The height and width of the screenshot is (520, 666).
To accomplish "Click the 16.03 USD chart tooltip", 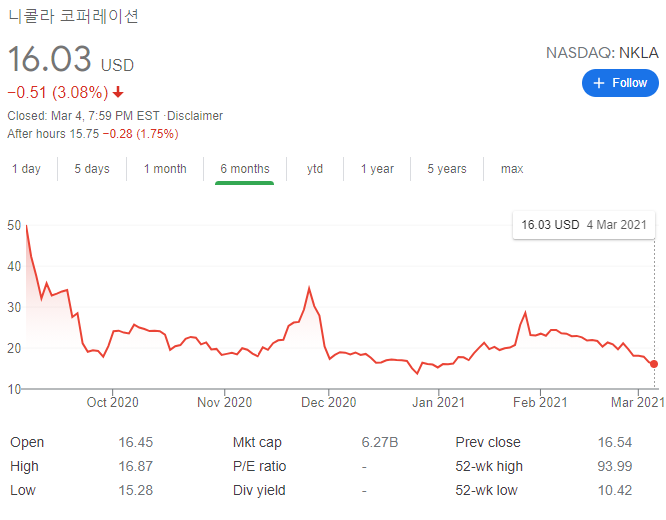I will 584,225.
